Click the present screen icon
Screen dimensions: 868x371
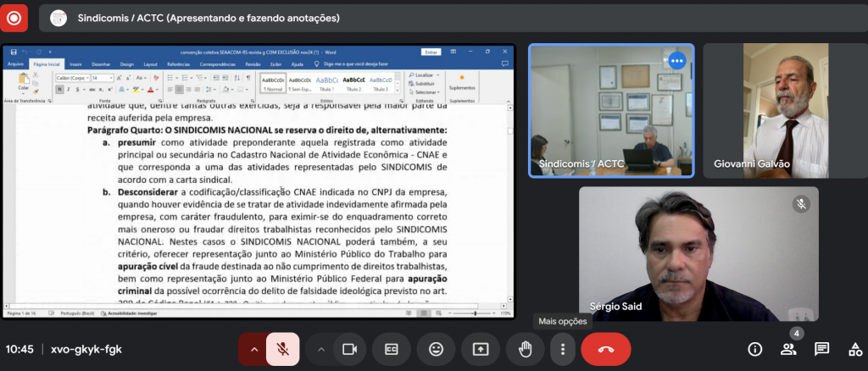pos(481,349)
